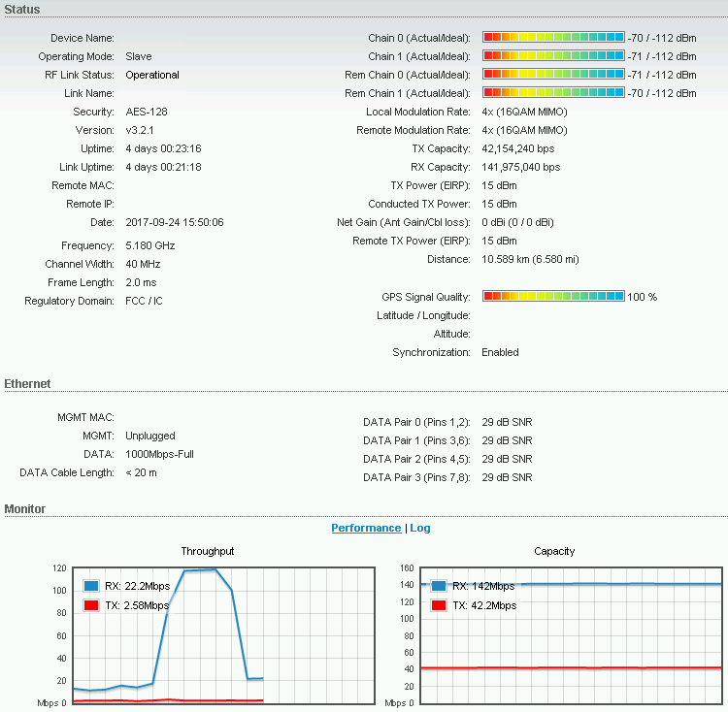Image resolution: width=728 pixels, height=712 pixels.
Task: Open the Log view link
Action: coord(420,528)
